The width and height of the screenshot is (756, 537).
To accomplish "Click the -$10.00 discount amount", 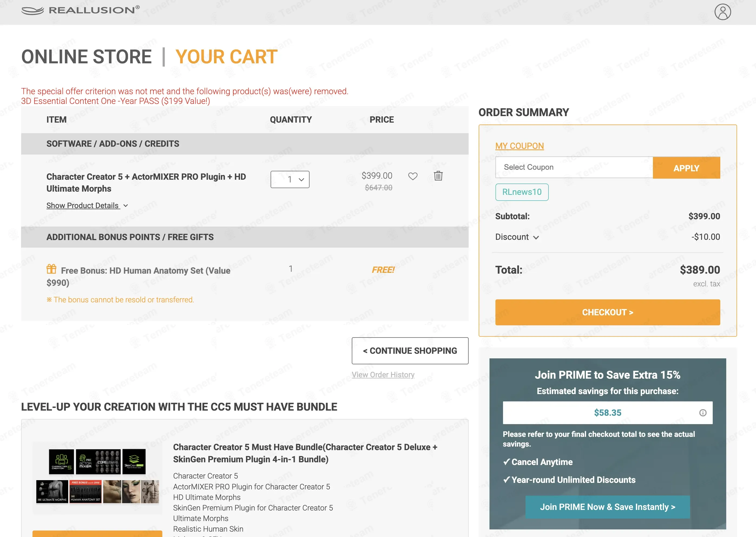I will coord(705,237).
